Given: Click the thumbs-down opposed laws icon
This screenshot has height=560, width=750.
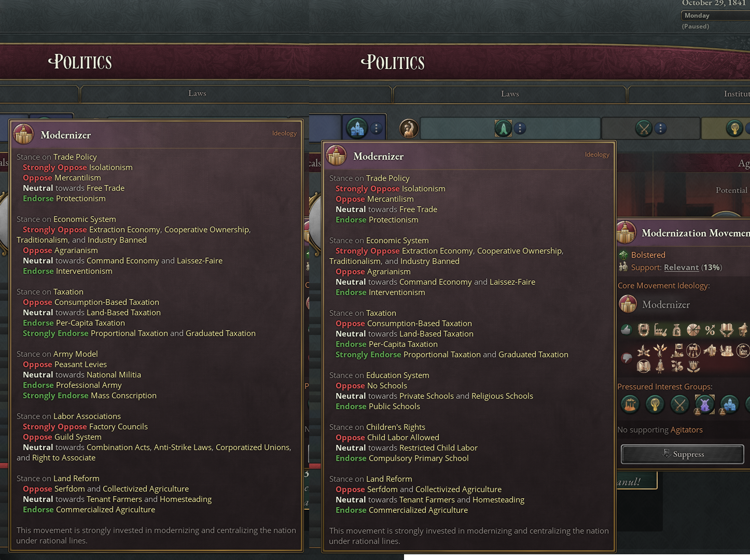Looking at the screenshot, I should click(627, 358).
